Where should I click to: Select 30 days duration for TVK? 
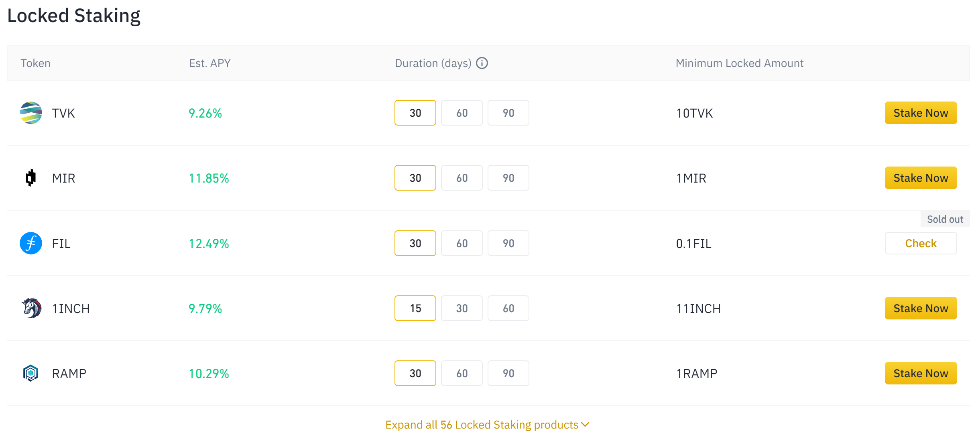click(415, 113)
